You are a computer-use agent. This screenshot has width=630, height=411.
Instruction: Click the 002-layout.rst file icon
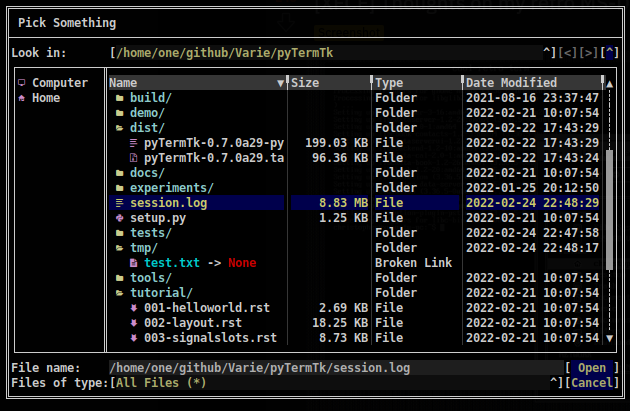(x=133, y=323)
